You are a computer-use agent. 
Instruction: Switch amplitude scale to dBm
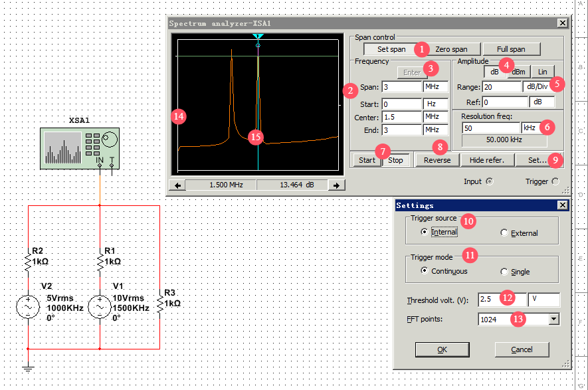coord(518,72)
